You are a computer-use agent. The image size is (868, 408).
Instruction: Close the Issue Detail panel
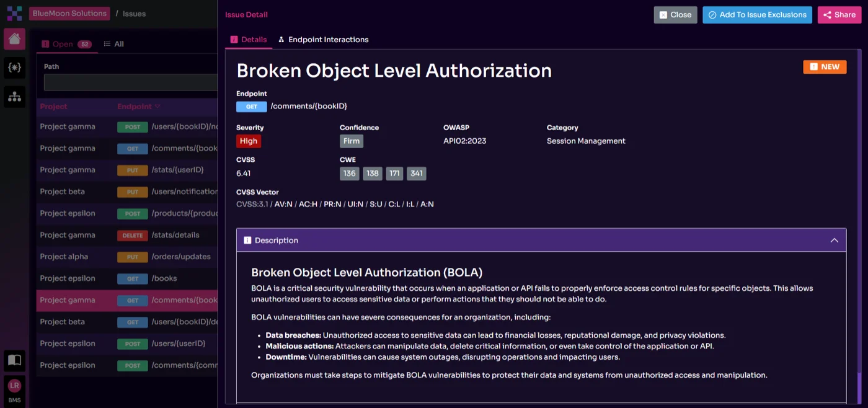coord(675,14)
